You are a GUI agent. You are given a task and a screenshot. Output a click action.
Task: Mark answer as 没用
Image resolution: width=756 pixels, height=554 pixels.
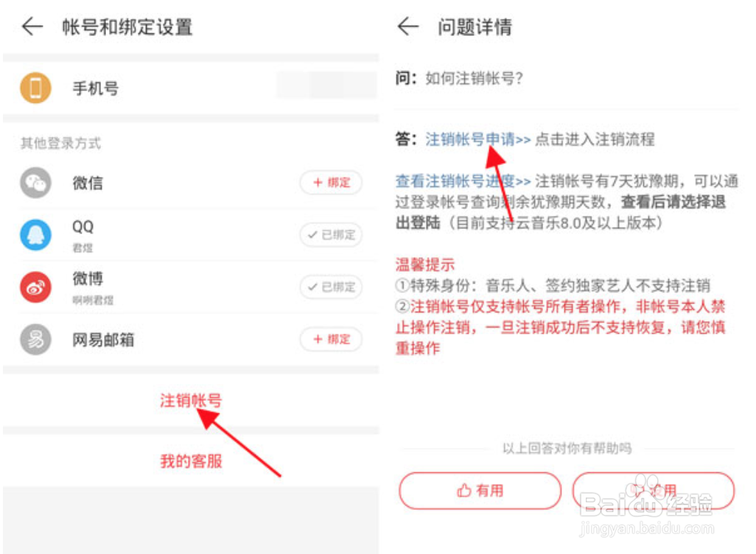click(x=654, y=491)
